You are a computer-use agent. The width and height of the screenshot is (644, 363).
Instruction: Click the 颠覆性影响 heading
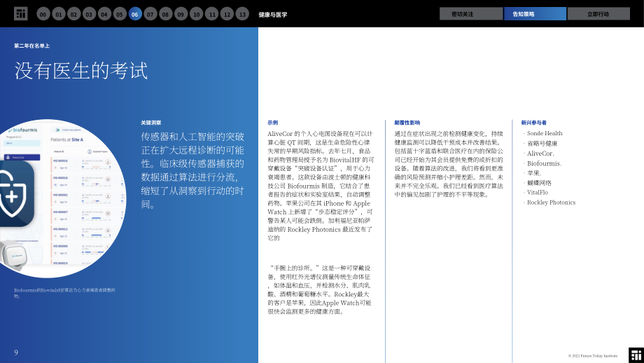tap(407, 123)
